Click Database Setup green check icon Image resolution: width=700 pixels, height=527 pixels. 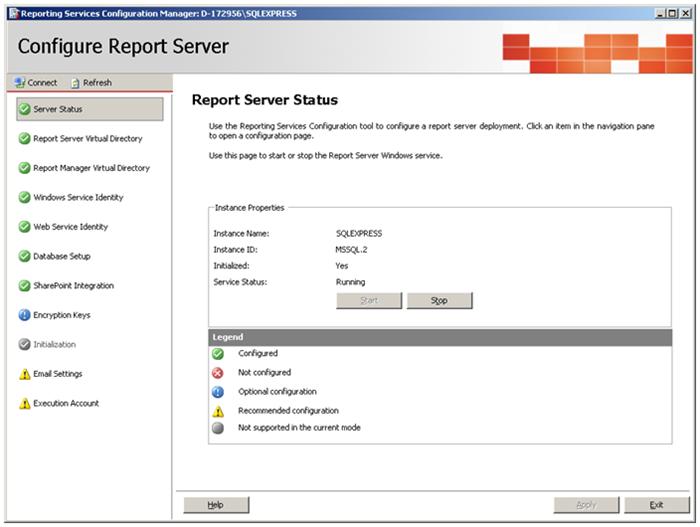coord(25,256)
